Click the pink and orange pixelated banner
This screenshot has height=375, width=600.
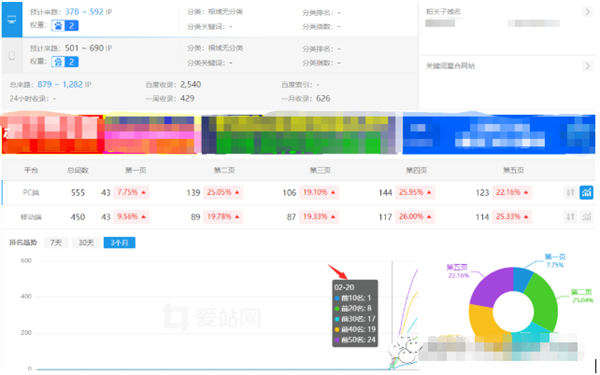coord(150,135)
